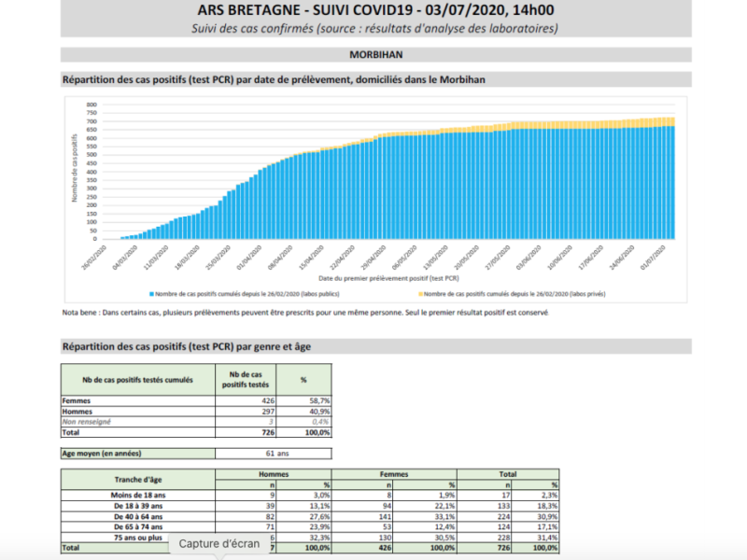The width and height of the screenshot is (747, 560).
Task: Click the Non renseigné row label
Action: coord(86,422)
